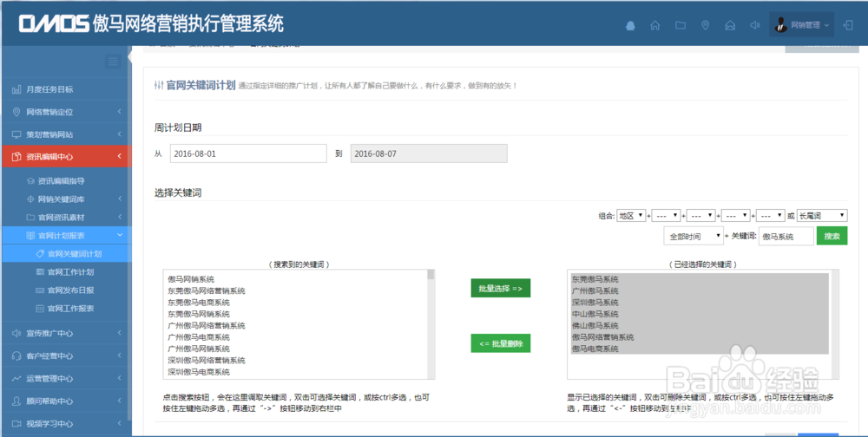Select 东莞傲马系统 in chosen keywords list
The height and width of the screenshot is (437, 868).
[595, 279]
